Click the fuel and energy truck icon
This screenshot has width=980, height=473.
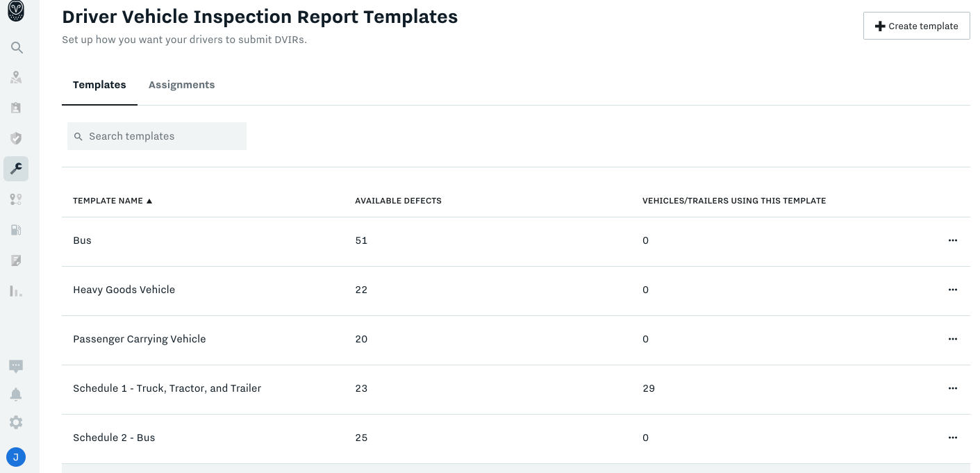tap(16, 230)
